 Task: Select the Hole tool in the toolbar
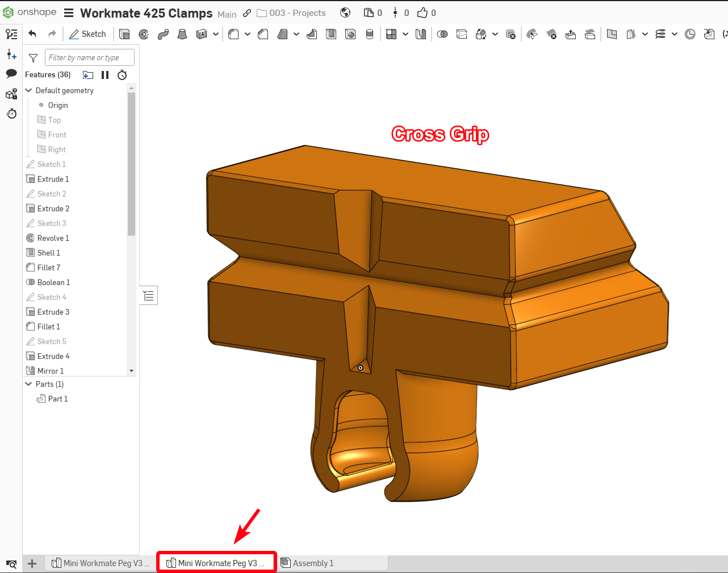click(350, 34)
